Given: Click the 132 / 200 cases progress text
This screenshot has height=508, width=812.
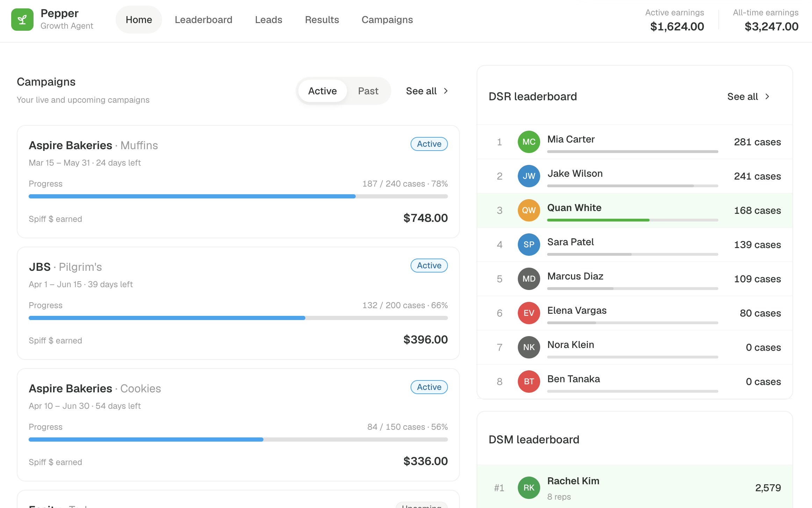Looking at the screenshot, I should pyautogui.click(x=405, y=305).
